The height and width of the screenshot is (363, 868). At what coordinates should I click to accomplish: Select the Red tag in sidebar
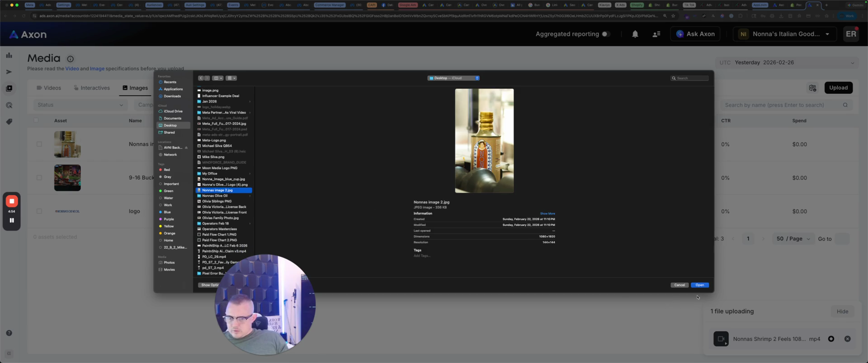point(166,170)
